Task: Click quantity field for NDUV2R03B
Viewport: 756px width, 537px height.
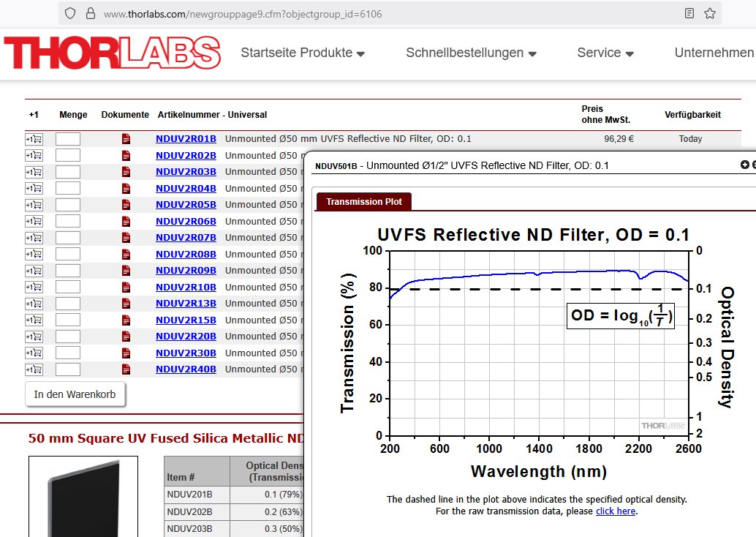Action: click(68, 172)
